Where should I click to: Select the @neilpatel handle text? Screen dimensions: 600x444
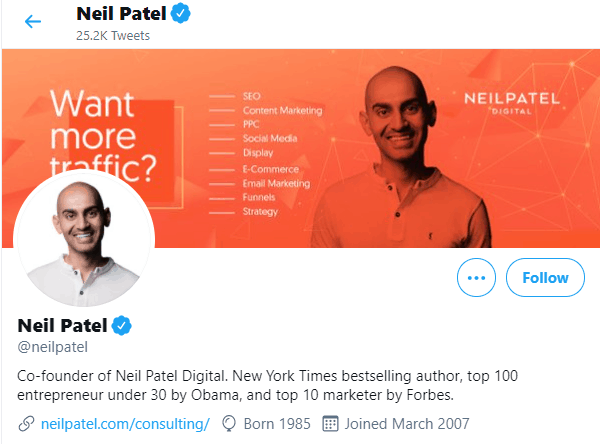coord(53,347)
